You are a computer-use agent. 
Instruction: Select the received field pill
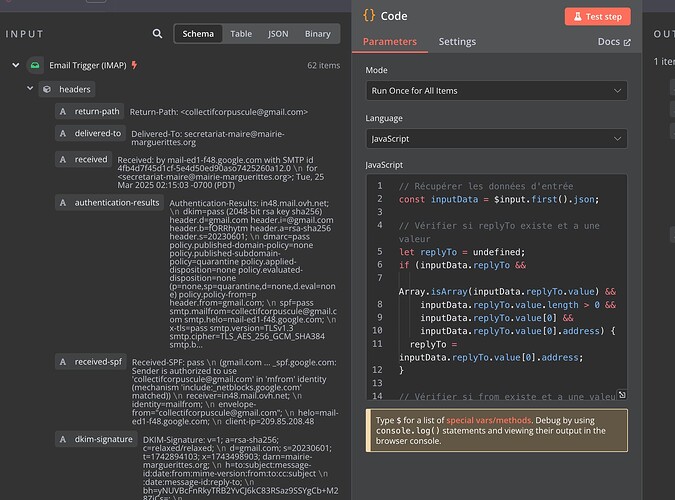click(84, 159)
